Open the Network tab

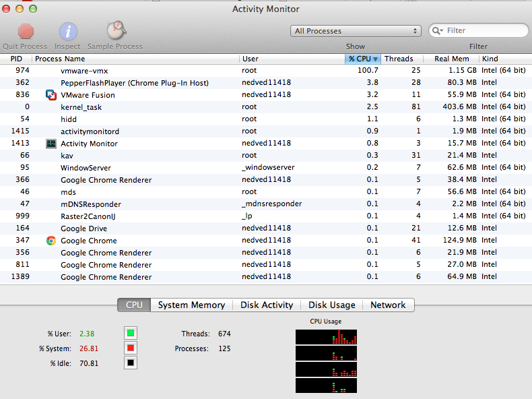tap(388, 305)
